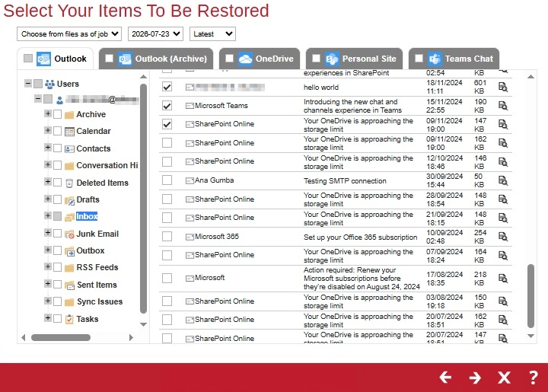The width and height of the screenshot is (548, 392).
Task: Click the Deleted Items trash icon
Action: pos(69,183)
